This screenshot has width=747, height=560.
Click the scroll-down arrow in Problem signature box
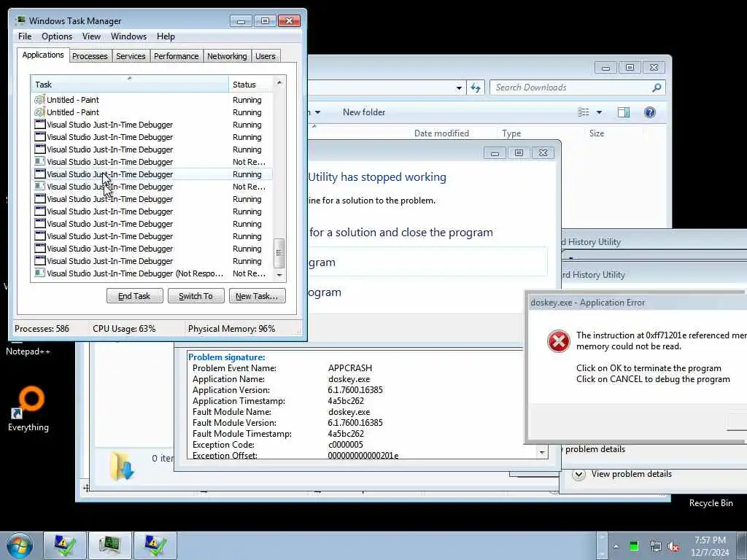tap(542, 452)
